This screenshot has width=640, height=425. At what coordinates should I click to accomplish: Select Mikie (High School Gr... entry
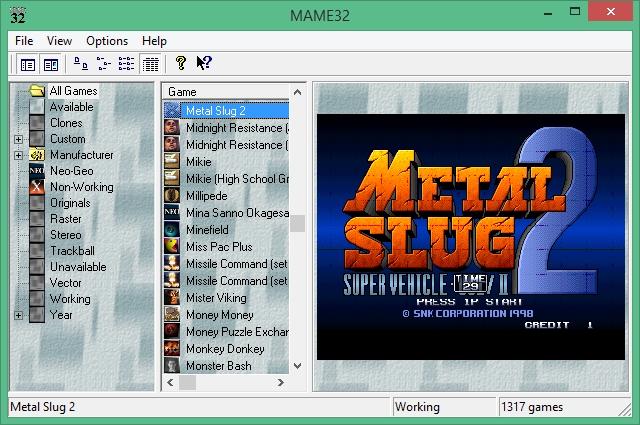coord(237,179)
